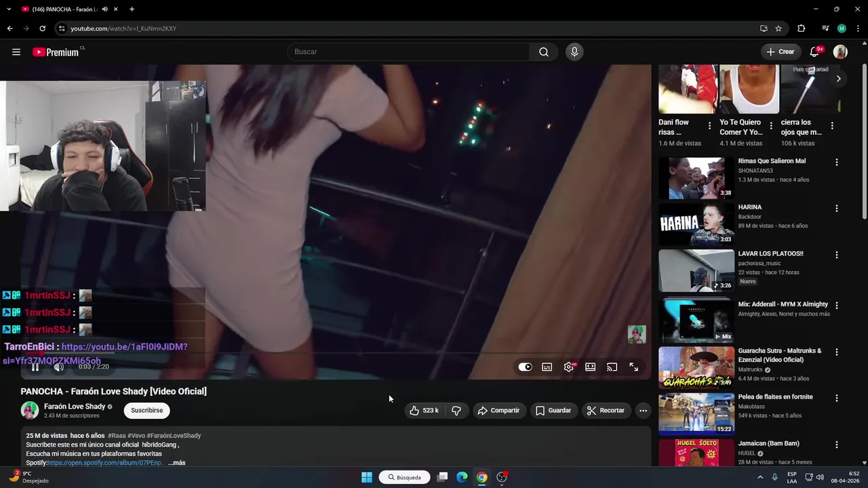The width and height of the screenshot is (868, 488).
Task: Open the Crear create menu
Action: pos(780,52)
